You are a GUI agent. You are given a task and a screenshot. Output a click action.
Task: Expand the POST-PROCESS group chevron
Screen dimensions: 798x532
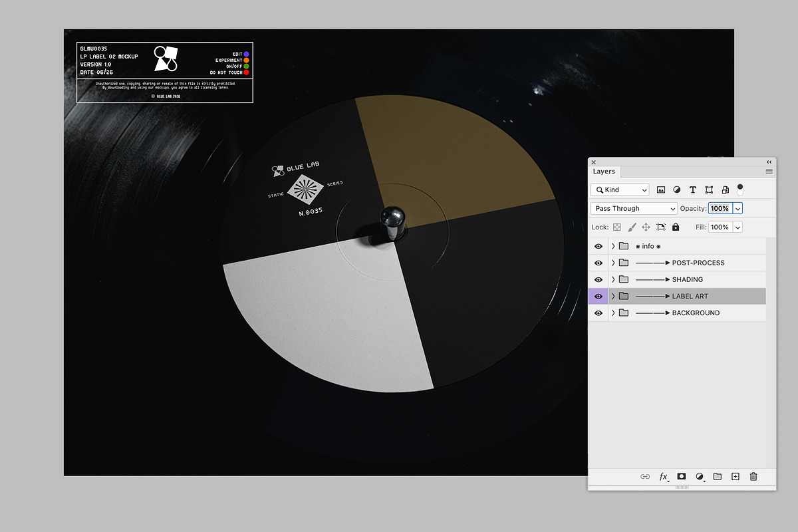point(613,263)
